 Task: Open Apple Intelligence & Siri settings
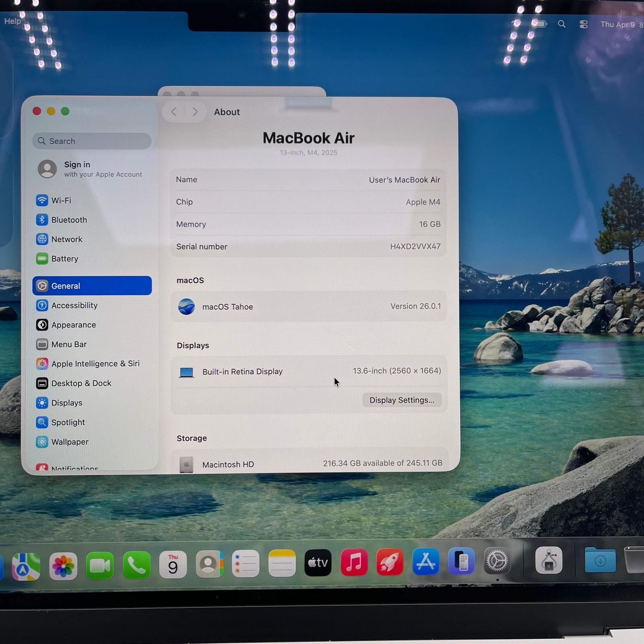pyautogui.click(x=92, y=363)
